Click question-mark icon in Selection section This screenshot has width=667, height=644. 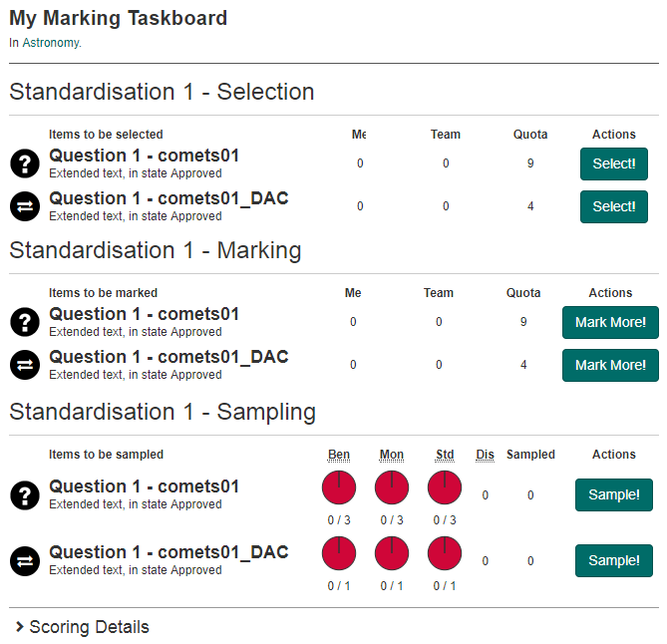tap(25, 163)
